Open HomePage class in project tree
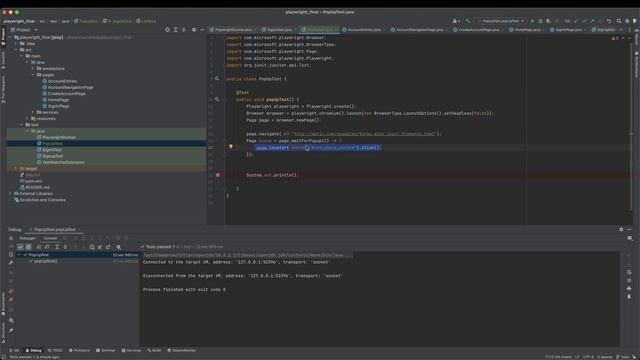 [58, 100]
